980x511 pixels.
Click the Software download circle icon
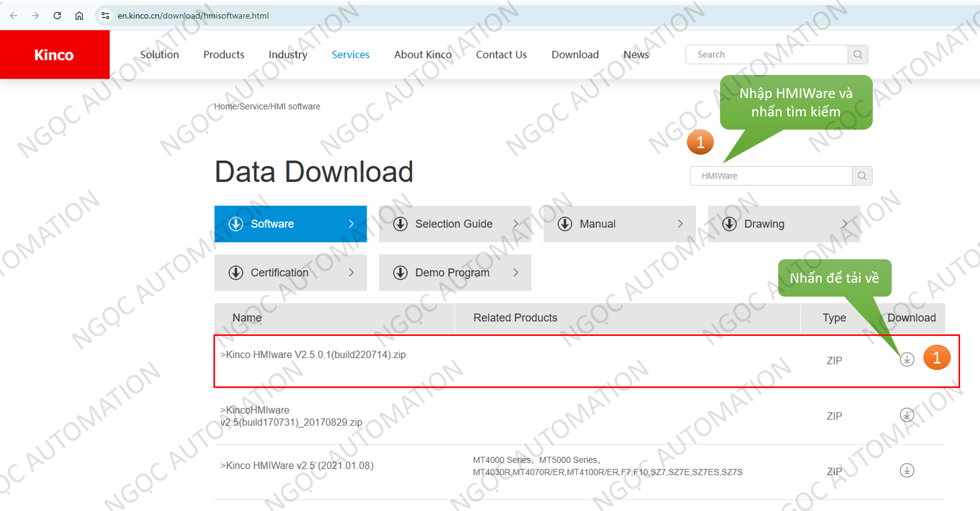click(x=236, y=224)
